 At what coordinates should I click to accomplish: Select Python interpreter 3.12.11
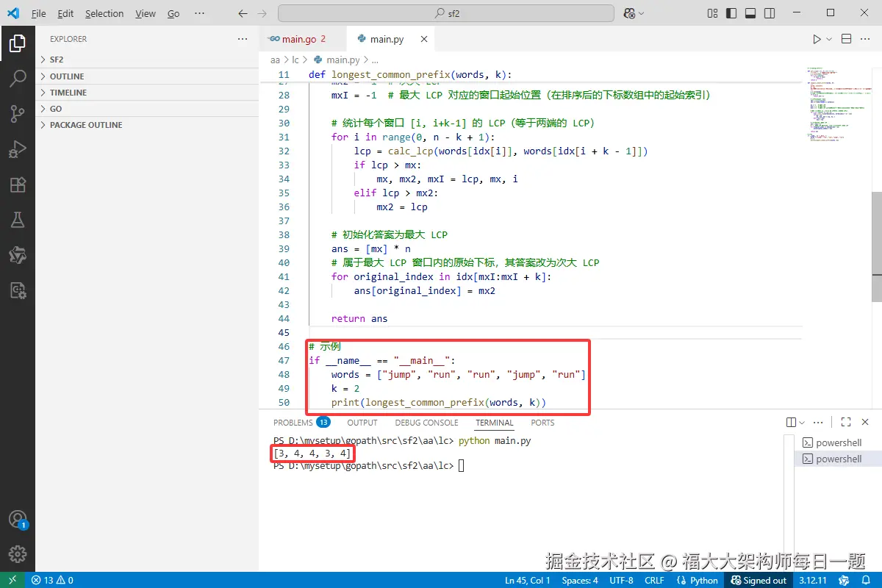click(813, 580)
